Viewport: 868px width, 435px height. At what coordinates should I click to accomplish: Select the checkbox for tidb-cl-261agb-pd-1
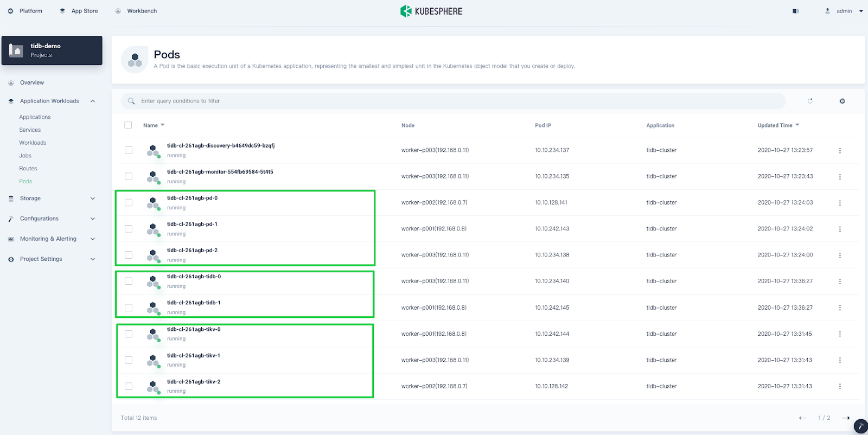point(129,229)
